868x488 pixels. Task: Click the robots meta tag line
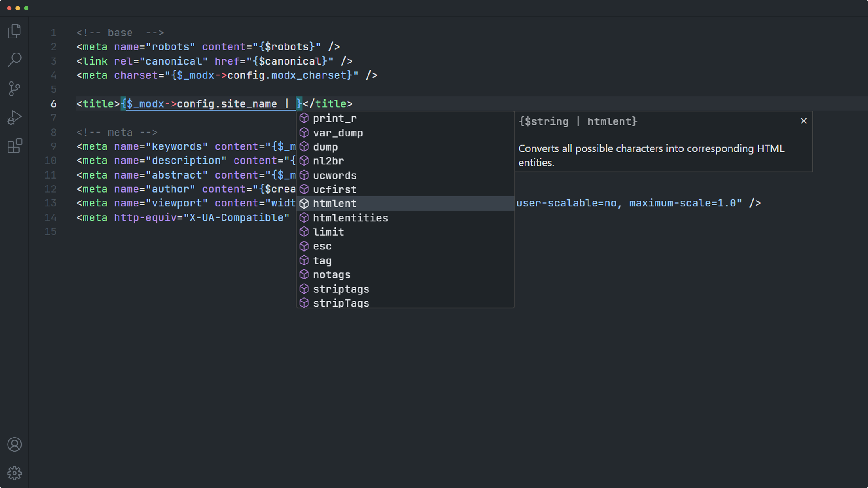(208, 47)
